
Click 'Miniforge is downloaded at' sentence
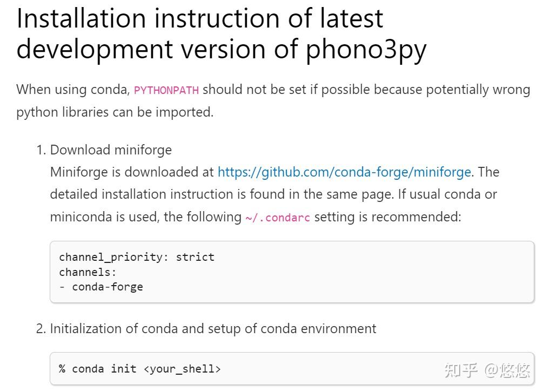pos(132,172)
